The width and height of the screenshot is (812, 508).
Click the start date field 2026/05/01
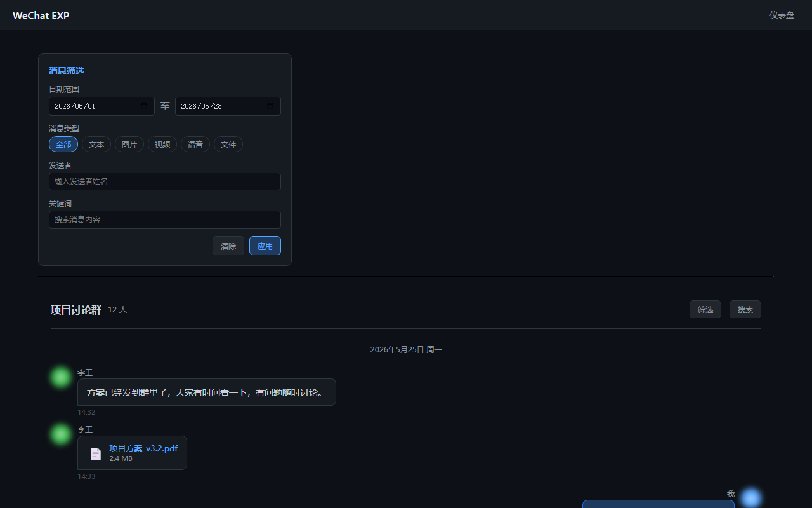point(101,106)
